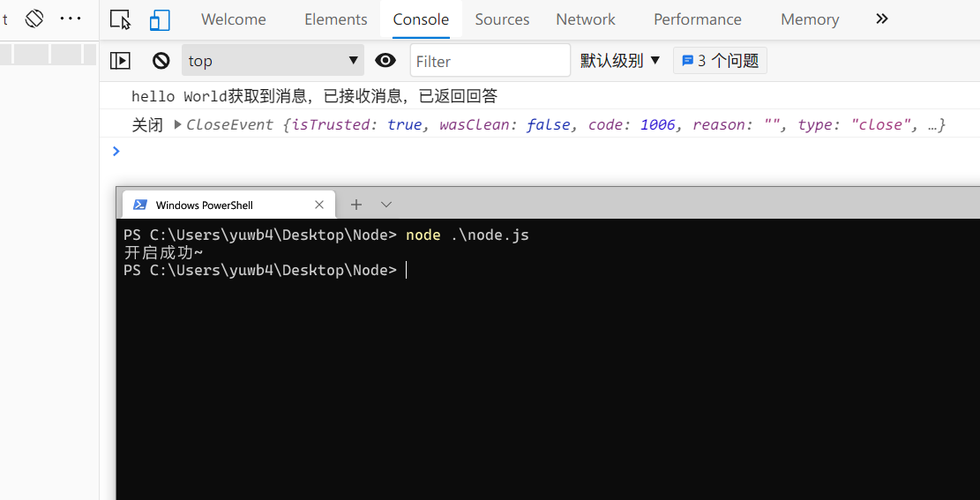Toggle device emulation icon

[x=160, y=19]
